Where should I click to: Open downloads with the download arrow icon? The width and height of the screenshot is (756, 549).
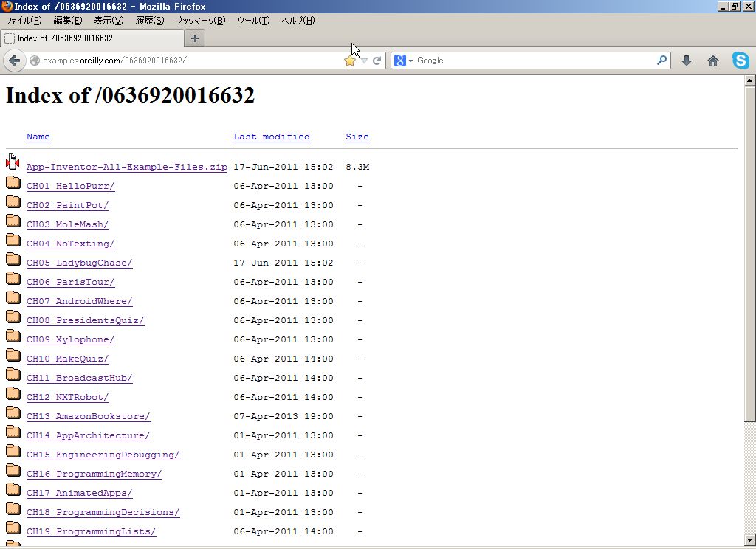(687, 61)
